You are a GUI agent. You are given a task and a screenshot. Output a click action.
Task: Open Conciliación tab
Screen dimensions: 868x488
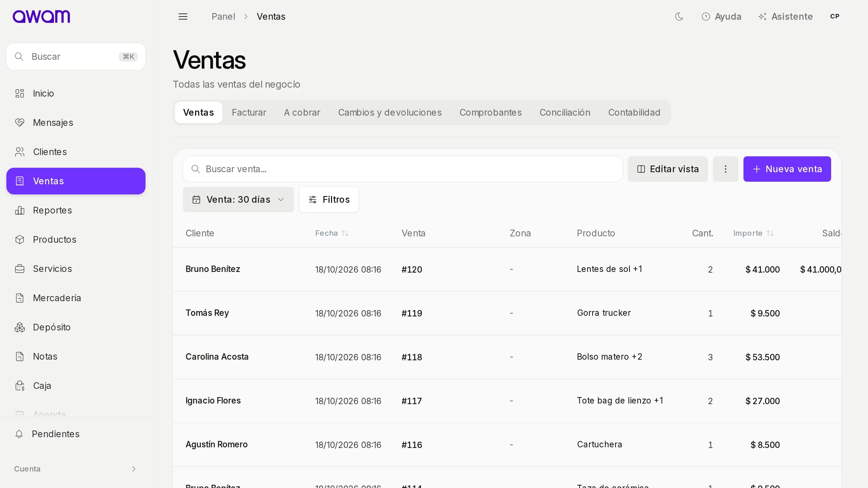coord(565,112)
